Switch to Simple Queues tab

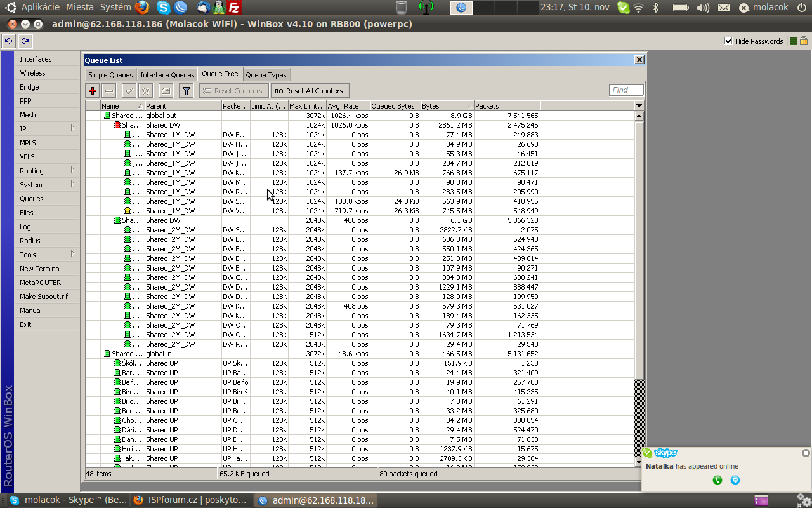point(110,75)
